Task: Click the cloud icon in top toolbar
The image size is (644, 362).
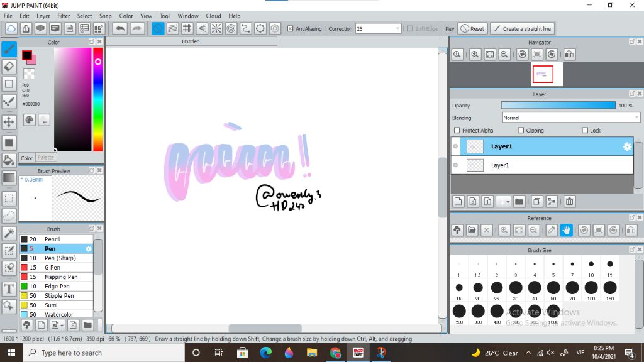Action: click(x=11, y=28)
